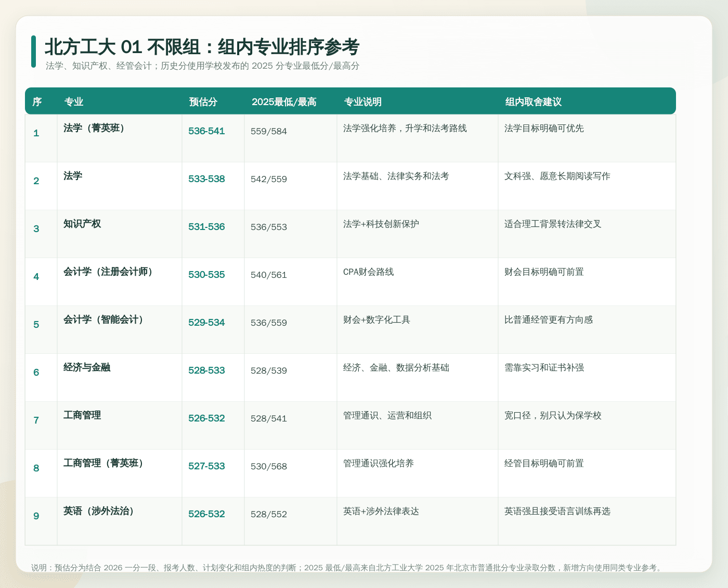Click the 530/568 score value
The image size is (728, 588).
coord(269,466)
